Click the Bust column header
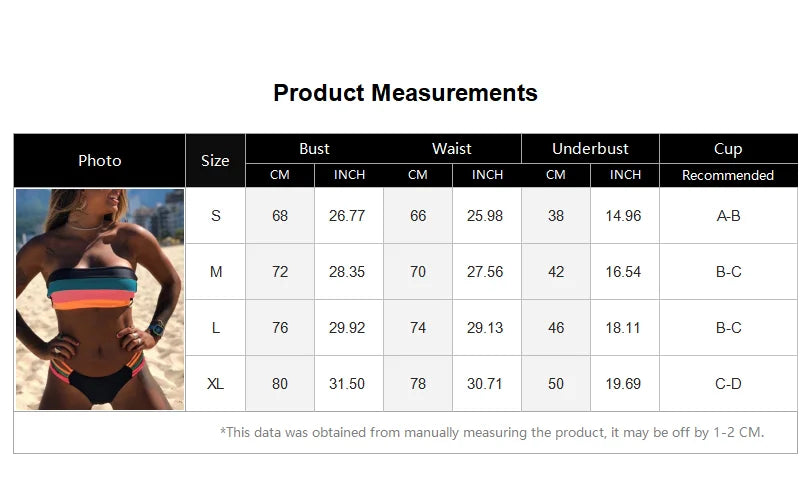Viewport: 810px width, 482px height. pos(314,148)
